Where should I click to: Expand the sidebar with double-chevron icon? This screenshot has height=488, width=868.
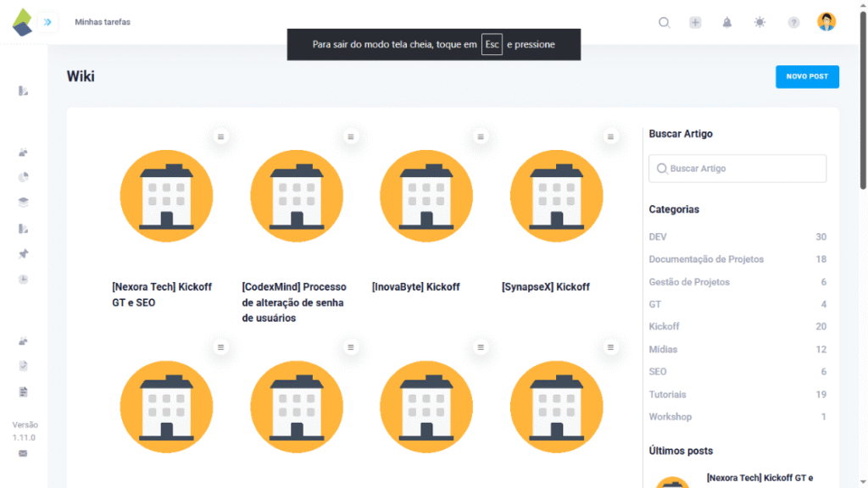tap(47, 22)
